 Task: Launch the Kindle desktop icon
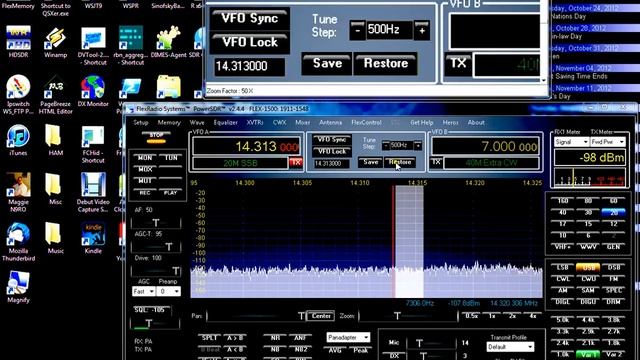(93, 238)
